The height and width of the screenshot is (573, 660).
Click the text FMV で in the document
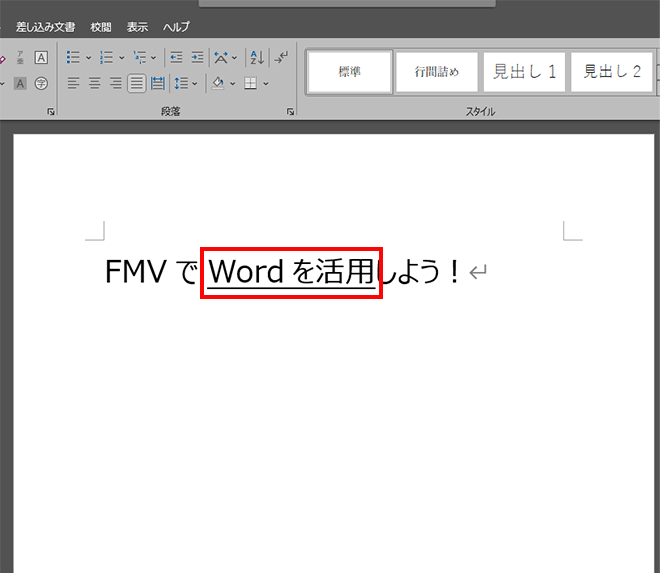coord(151,272)
